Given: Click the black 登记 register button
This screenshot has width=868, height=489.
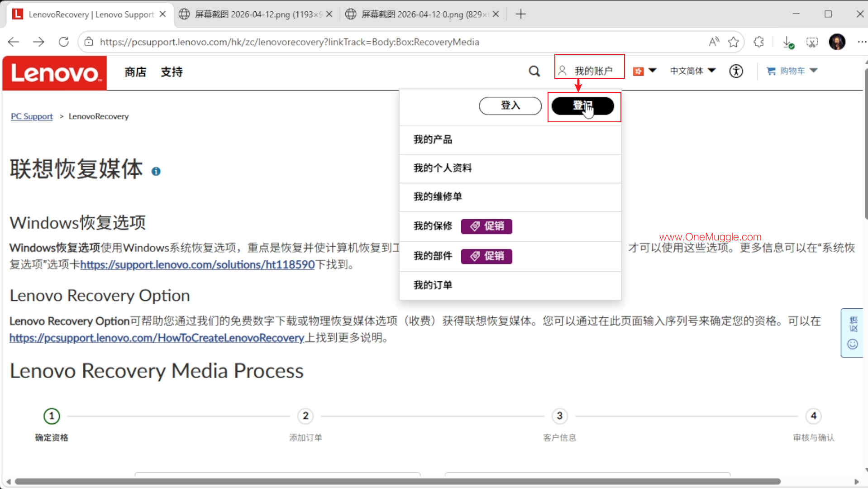Looking at the screenshot, I should (x=583, y=106).
